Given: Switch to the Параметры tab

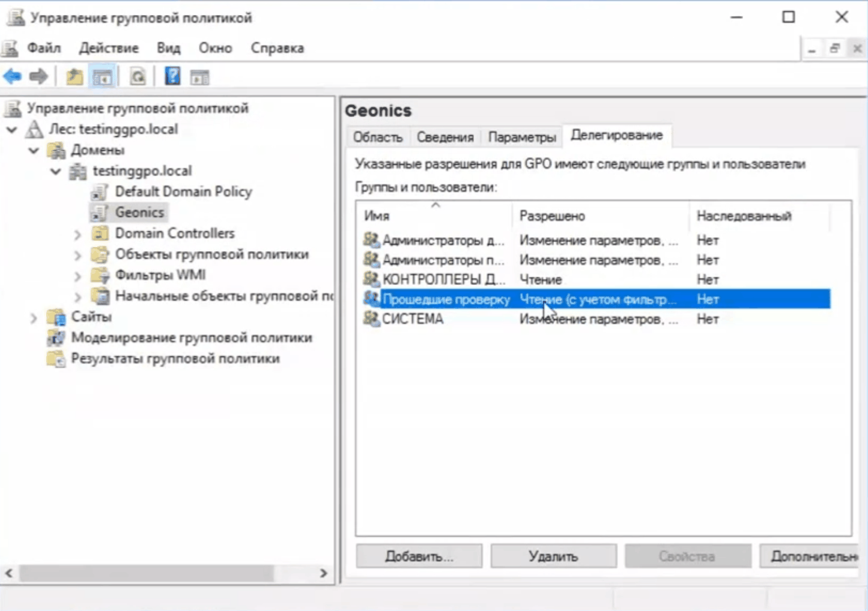Looking at the screenshot, I should pos(521,138).
